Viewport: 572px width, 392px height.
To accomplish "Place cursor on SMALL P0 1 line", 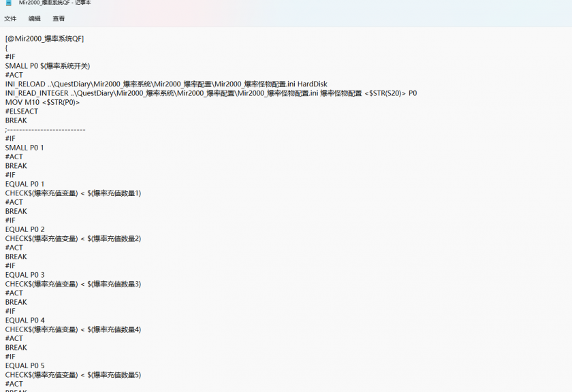I will point(25,148).
